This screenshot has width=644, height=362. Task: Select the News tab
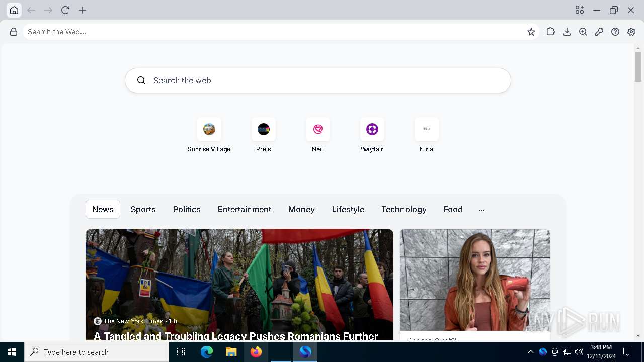(103, 209)
